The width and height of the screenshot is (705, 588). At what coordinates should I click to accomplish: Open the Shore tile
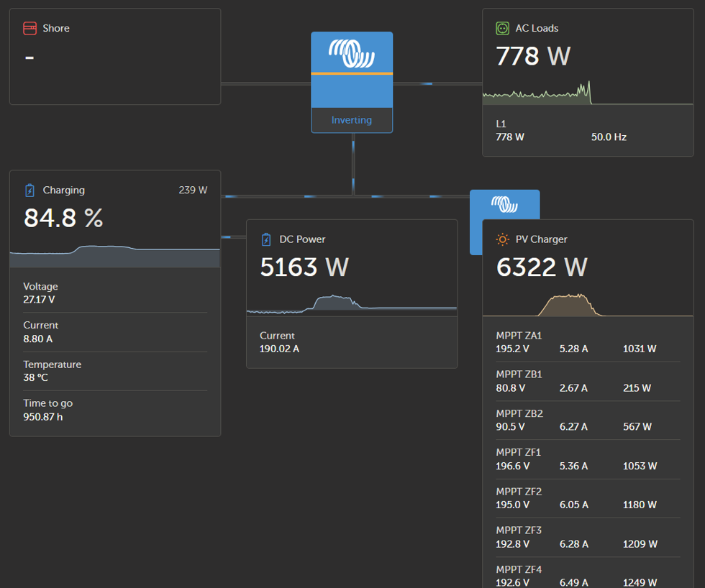(x=114, y=56)
